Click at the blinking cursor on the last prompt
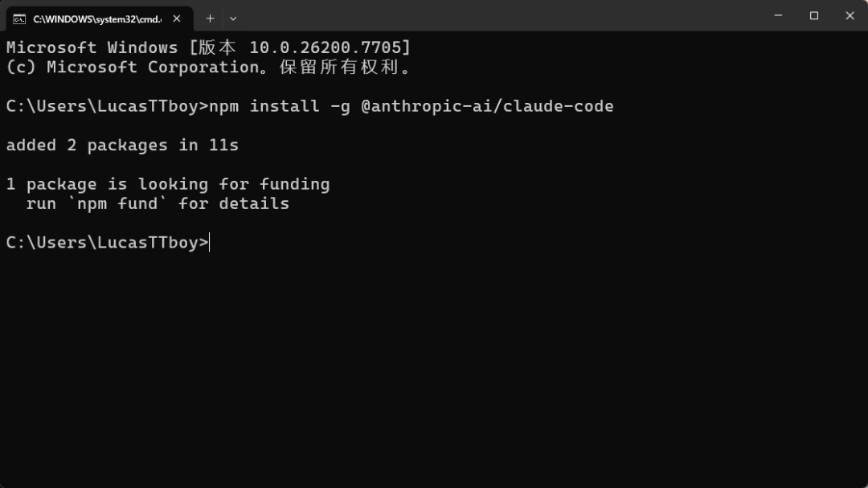The image size is (868, 488). (210, 243)
